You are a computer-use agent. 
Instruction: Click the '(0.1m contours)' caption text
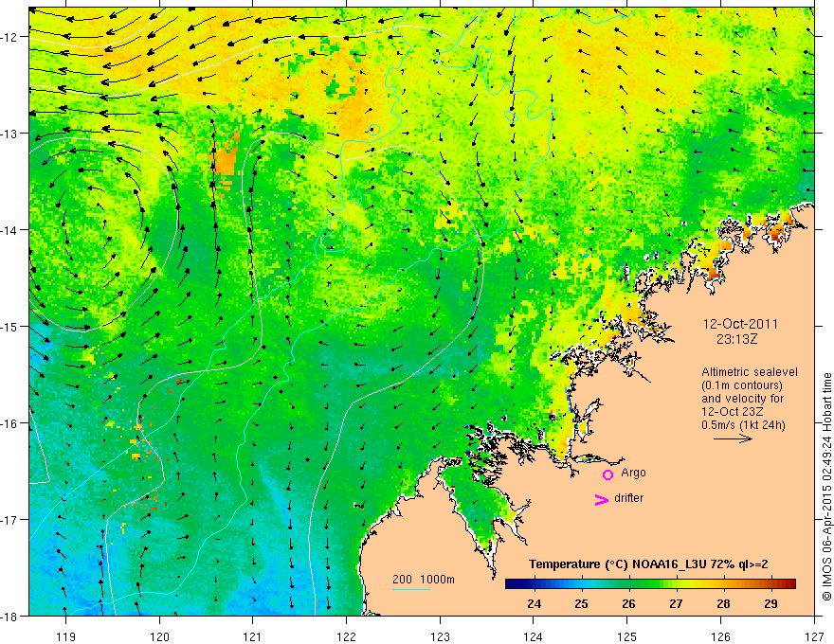pyautogui.click(x=742, y=385)
